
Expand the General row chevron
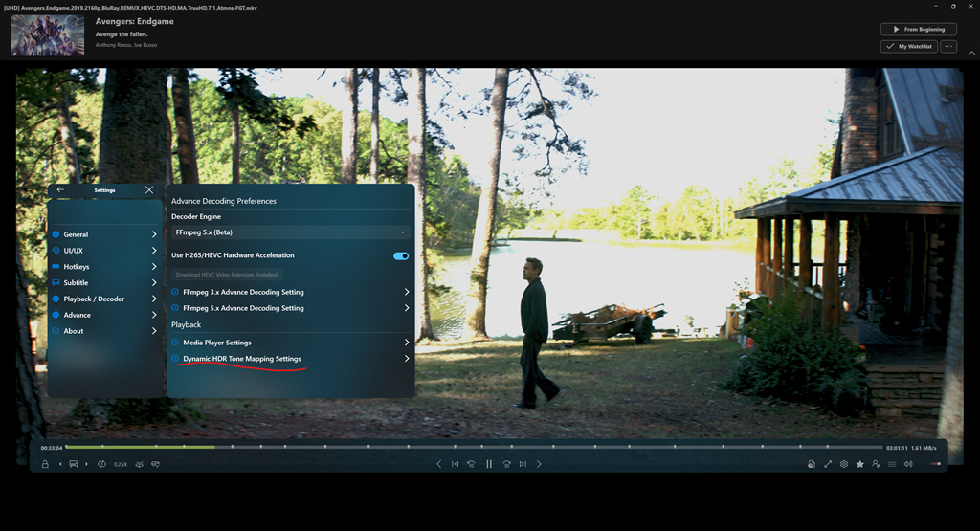[x=154, y=234]
